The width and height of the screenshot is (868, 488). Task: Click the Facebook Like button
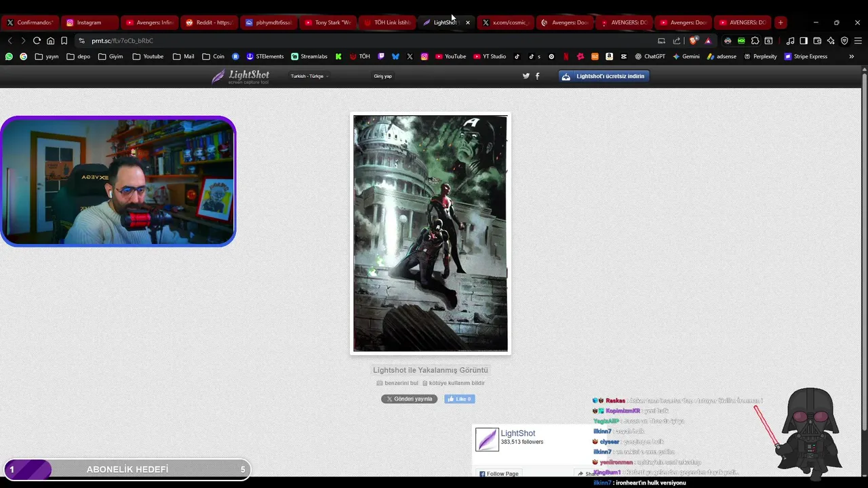click(x=459, y=399)
